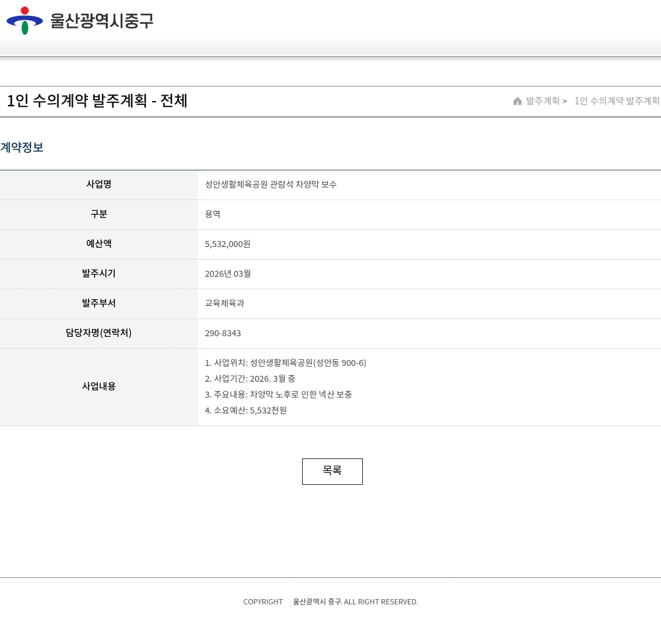
Task: Click the 울산광역시중구 logo text
Action: point(102,21)
